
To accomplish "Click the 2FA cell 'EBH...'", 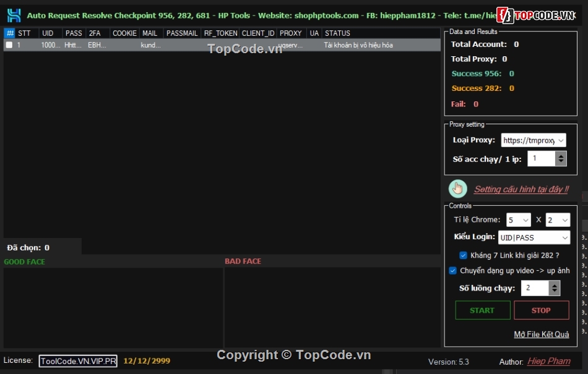I will pos(97,45).
